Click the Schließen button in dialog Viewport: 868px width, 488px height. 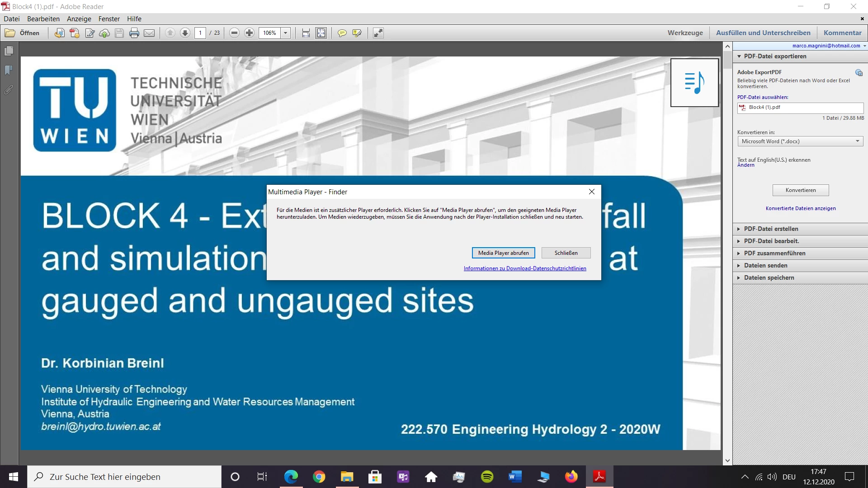click(566, 253)
